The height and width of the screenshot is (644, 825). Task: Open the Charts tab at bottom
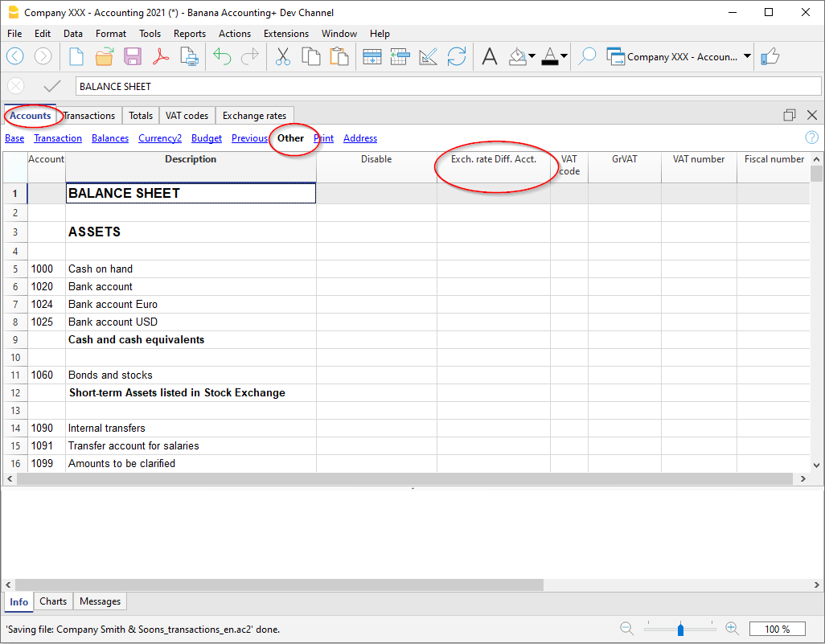pyautogui.click(x=53, y=601)
